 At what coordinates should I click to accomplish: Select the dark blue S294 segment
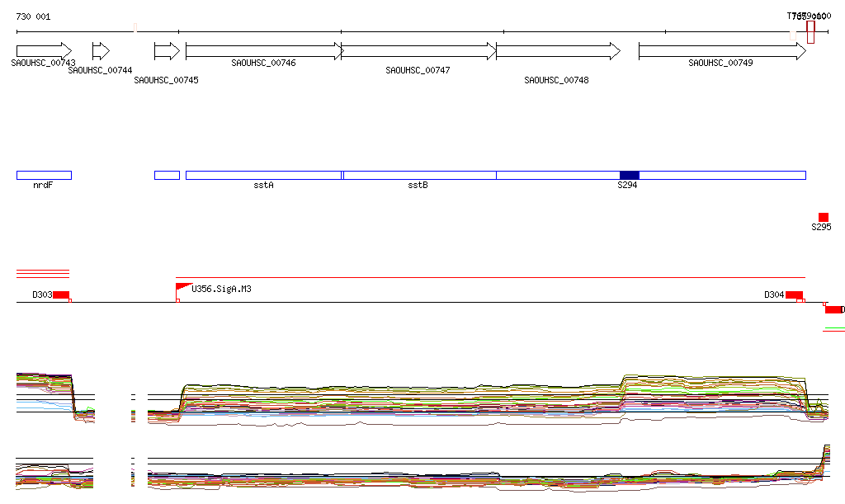629,175
